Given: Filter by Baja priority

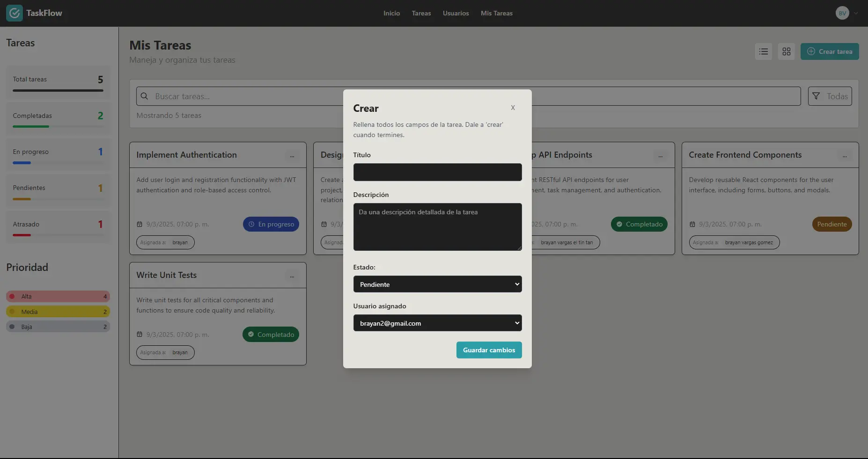Looking at the screenshot, I should (x=58, y=327).
